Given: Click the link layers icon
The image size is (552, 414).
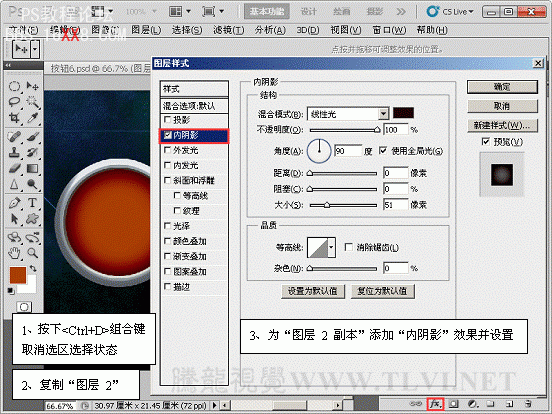Looking at the screenshot, I should pyautogui.click(x=416, y=403).
